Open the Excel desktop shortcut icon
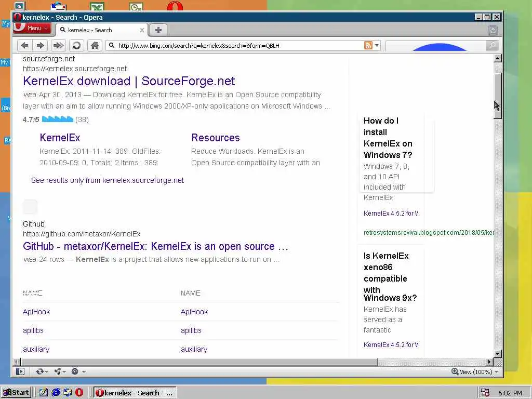The image size is (532, 399). (97, 6)
